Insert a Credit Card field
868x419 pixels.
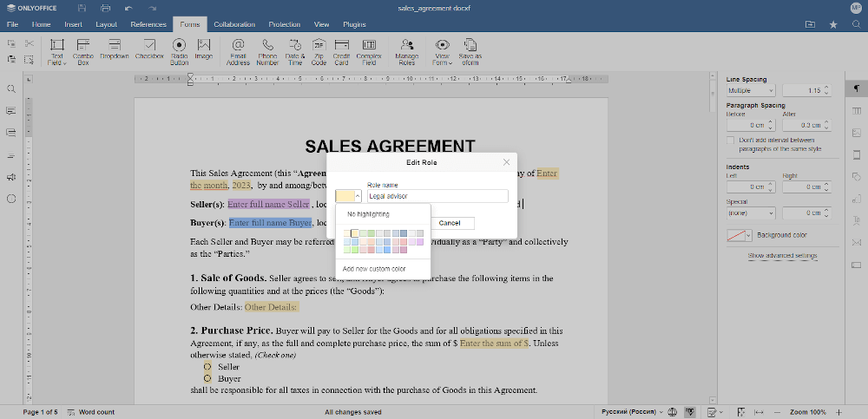(x=341, y=48)
